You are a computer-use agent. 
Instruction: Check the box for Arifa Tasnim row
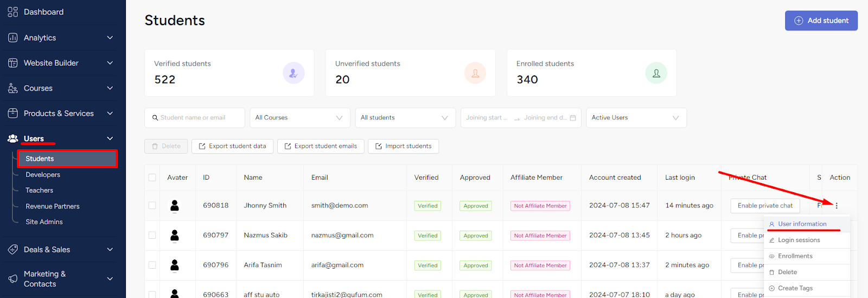152,265
